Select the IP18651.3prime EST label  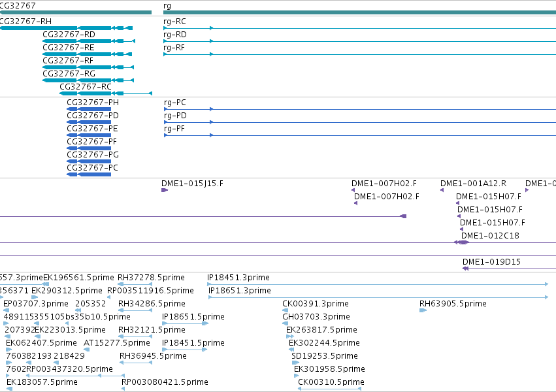(240, 291)
